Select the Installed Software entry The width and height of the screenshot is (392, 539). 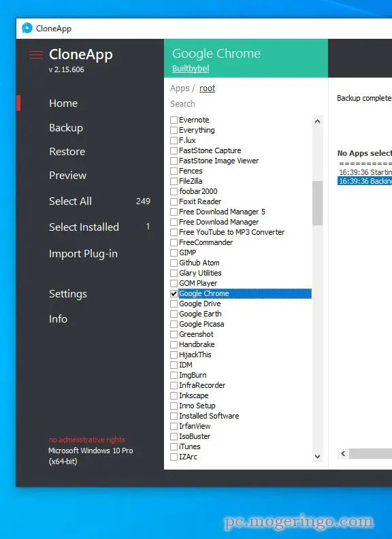[x=209, y=416]
